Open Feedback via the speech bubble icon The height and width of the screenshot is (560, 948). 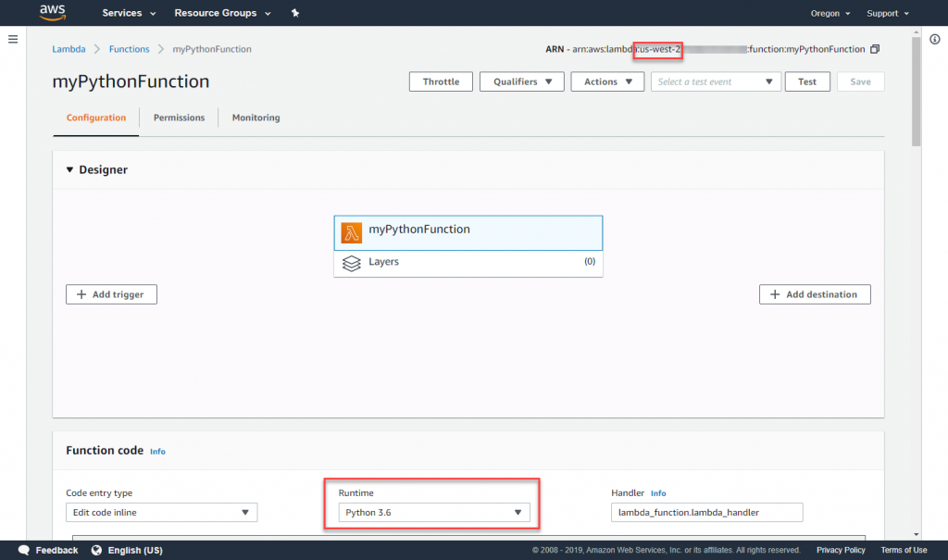tap(23, 550)
